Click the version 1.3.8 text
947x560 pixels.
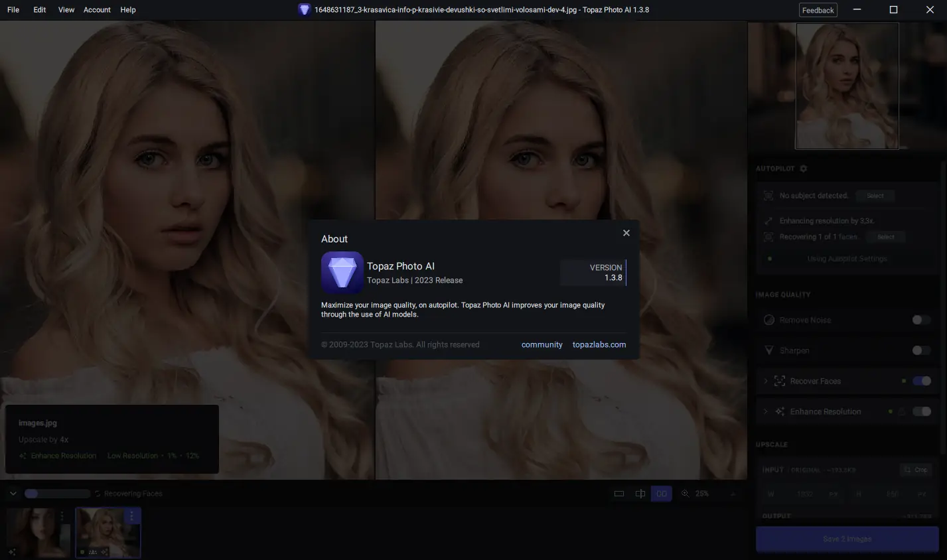tap(613, 278)
